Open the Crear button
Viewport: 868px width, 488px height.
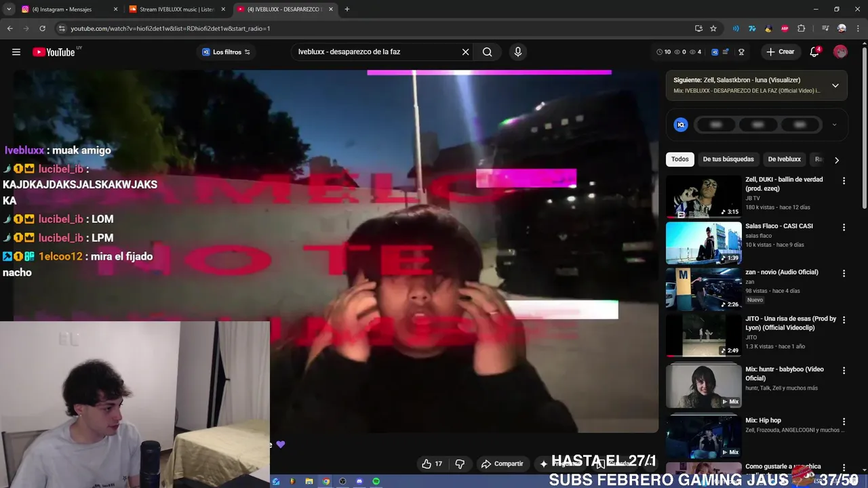[x=780, y=52]
